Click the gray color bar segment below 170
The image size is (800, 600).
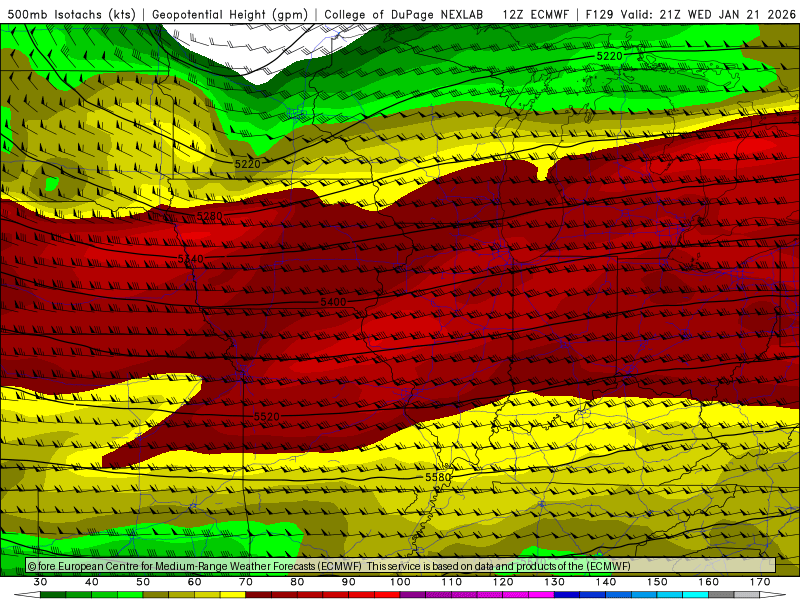tap(721, 595)
